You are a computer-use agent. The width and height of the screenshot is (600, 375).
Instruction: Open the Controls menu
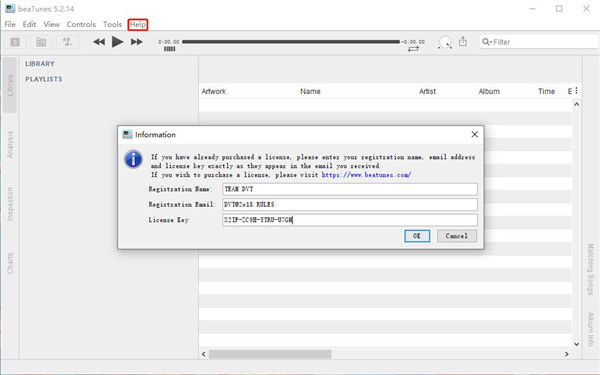click(81, 24)
